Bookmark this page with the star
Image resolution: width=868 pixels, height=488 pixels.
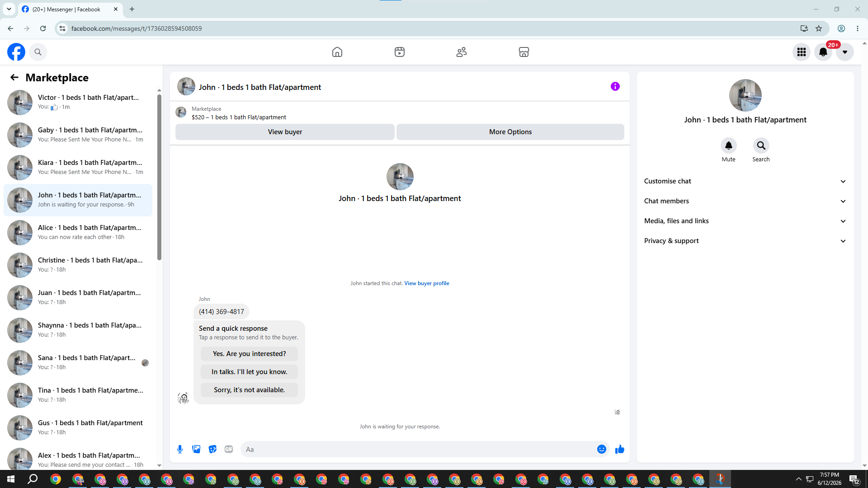(819, 28)
